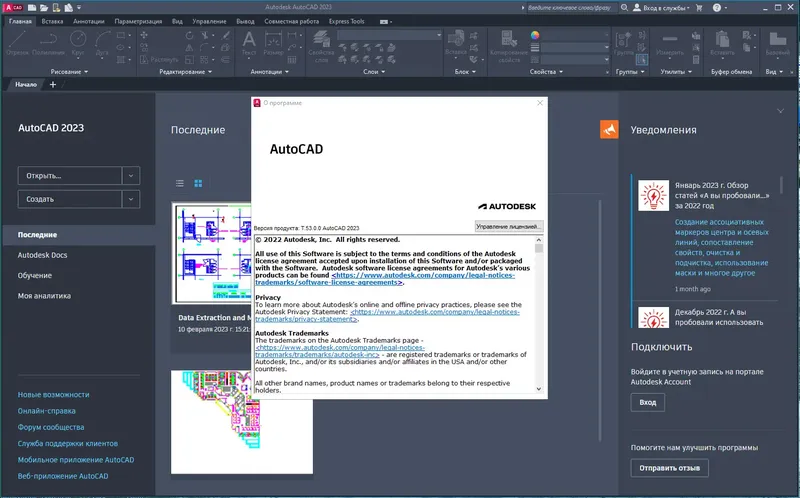Screen dimensions: 800x498
Task: Open the Управление ribbon tab
Action: coord(209,21)
